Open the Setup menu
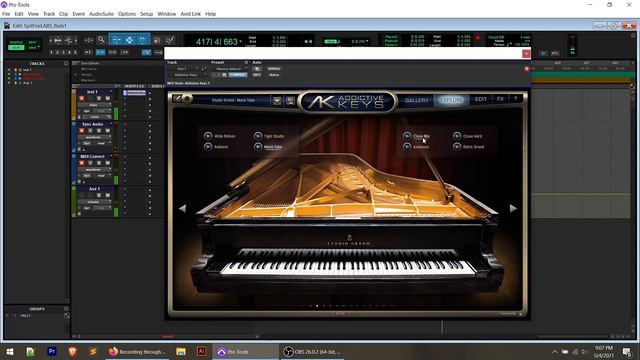This screenshot has width=640, height=360. (x=146, y=14)
